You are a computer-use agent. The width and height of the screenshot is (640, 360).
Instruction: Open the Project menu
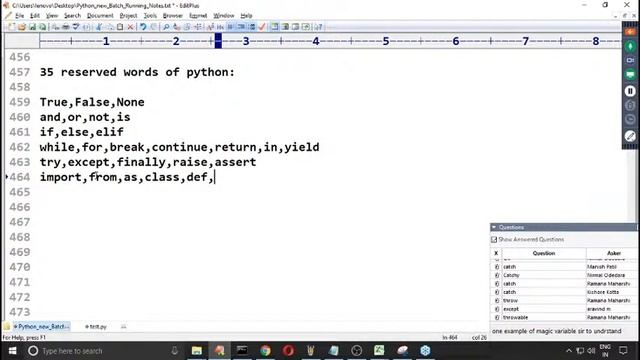(x=128, y=16)
